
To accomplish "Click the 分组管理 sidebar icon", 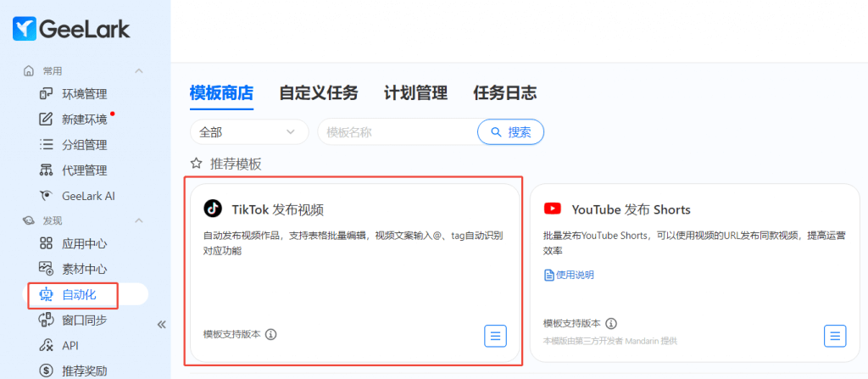I will (x=47, y=145).
